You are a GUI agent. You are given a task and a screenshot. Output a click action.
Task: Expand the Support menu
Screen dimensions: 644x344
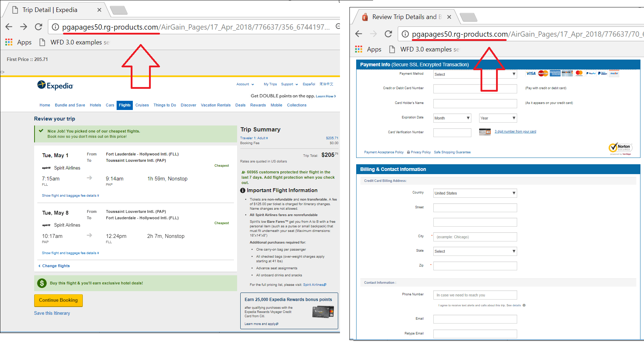pyautogui.click(x=290, y=84)
